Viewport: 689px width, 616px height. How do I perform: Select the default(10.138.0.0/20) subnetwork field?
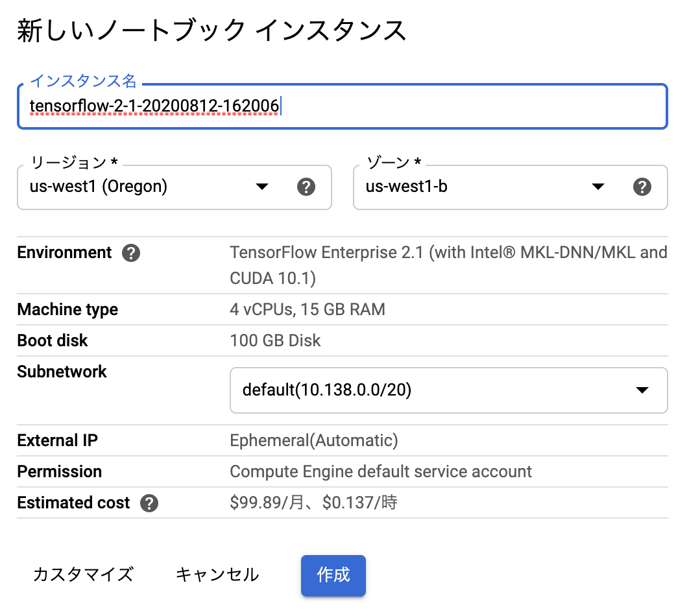[x=448, y=390]
